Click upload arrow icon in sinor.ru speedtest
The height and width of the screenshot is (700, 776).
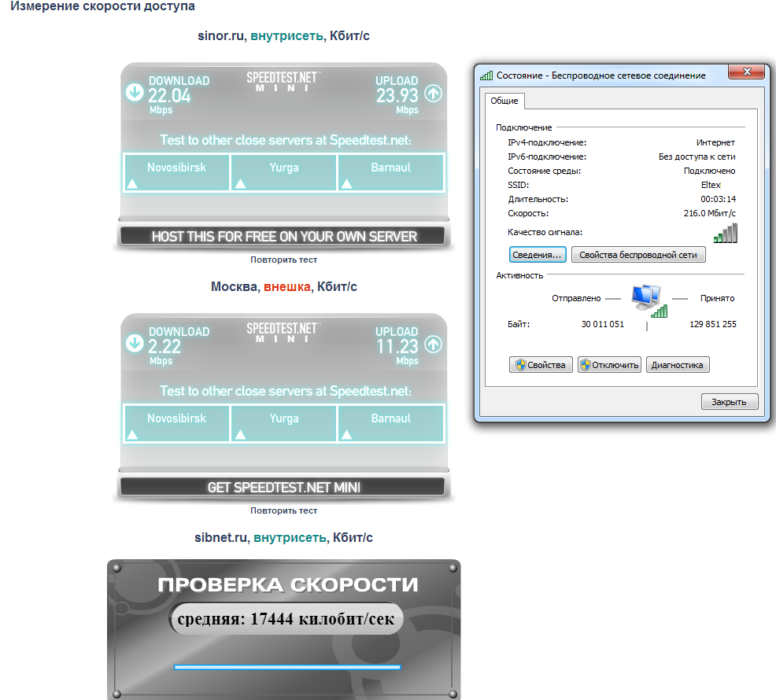coord(434,93)
